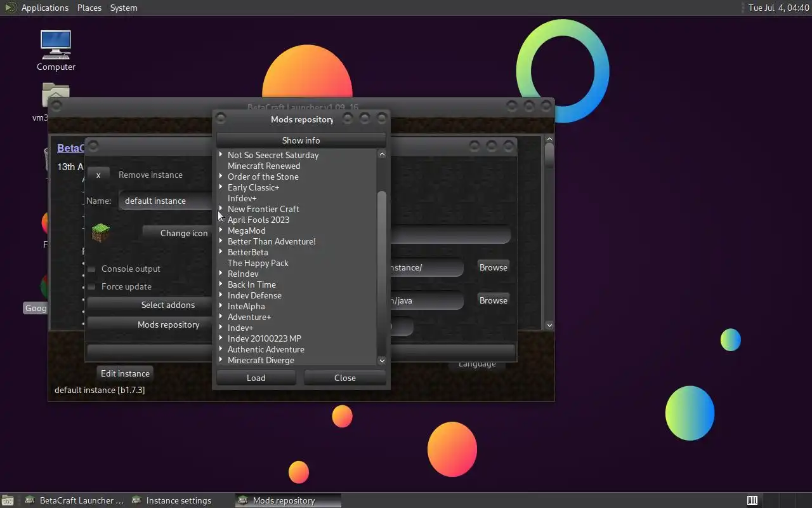Viewport: 812px width, 508px height.
Task: Expand the New Frontier Craft node
Action: 221,209
